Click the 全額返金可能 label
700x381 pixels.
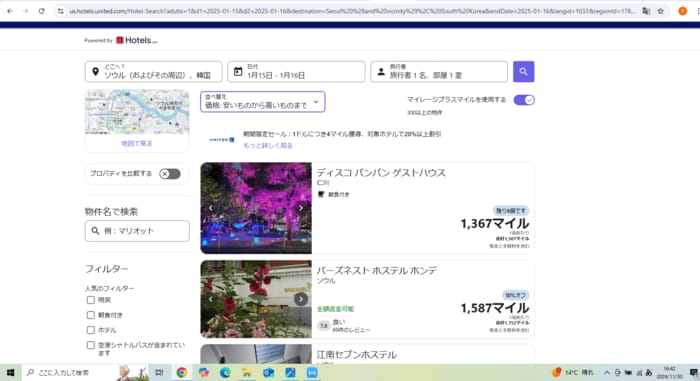(x=335, y=309)
